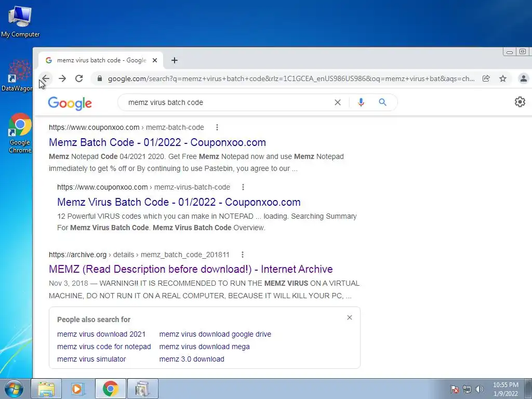Select the My Computer desktop icon
Image resolution: width=532 pixels, height=399 pixels.
click(20, 21)
